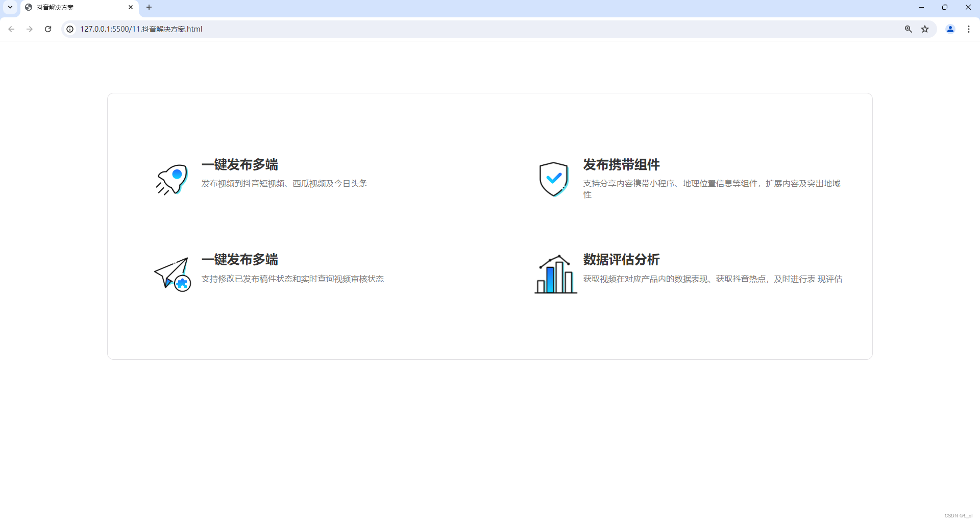Click the bar chart icon beside 数据评估分析
The height and width of the screenshot is (523, 980).
click(x=555, y=274)
